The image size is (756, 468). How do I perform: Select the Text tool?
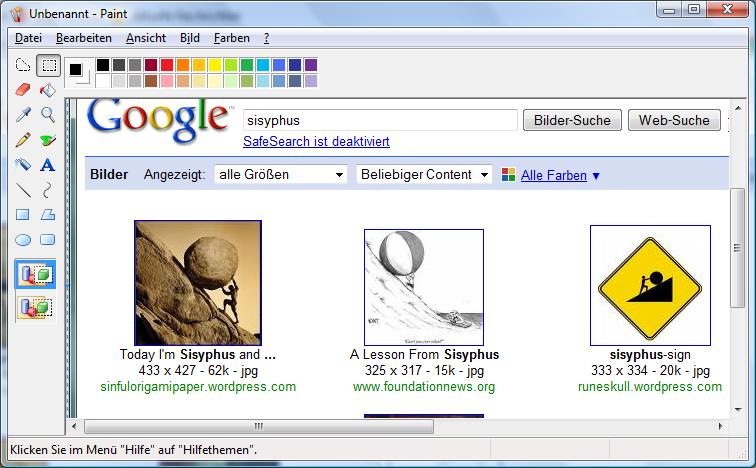coord(48,165)
